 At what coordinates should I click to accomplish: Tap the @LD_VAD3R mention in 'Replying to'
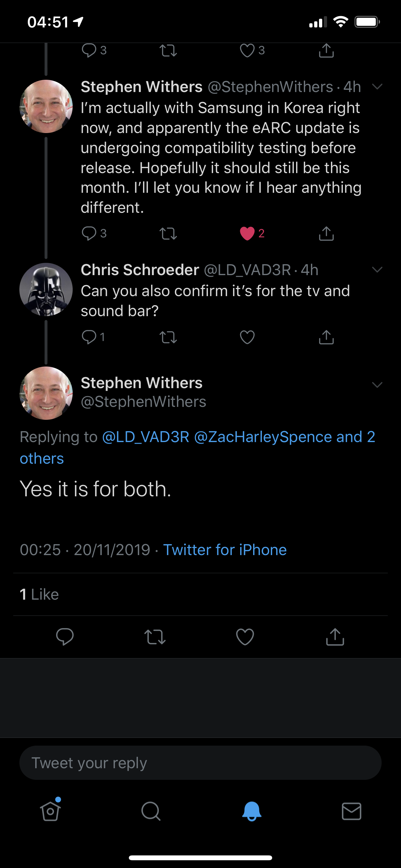pyautogui.click(x=146, y=437)
